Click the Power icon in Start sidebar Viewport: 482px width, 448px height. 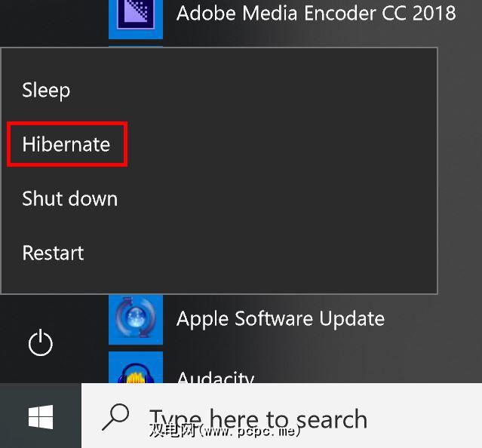pos(40,344)
